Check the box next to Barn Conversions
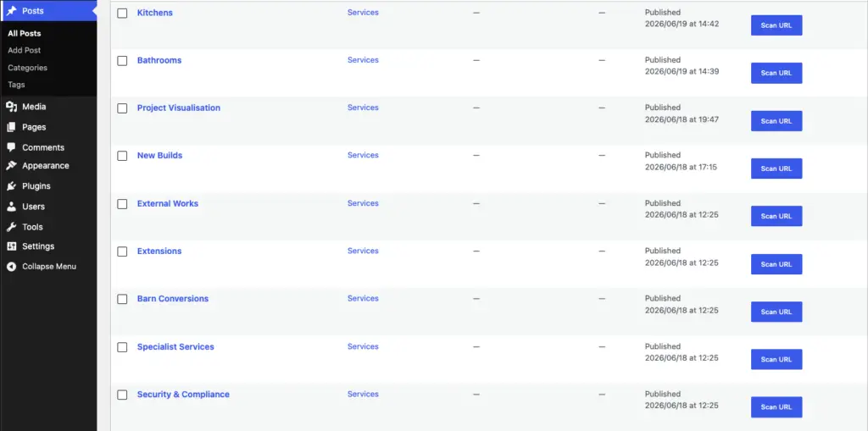Image resolution: width=868 pixels, height=431 pixels. (122, 299)
